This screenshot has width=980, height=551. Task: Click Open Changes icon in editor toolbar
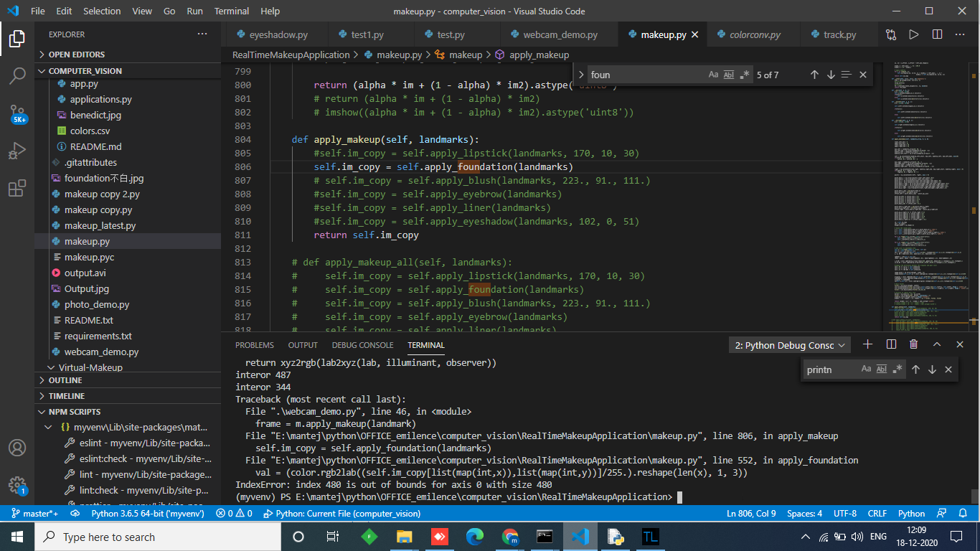pos(891,34)
